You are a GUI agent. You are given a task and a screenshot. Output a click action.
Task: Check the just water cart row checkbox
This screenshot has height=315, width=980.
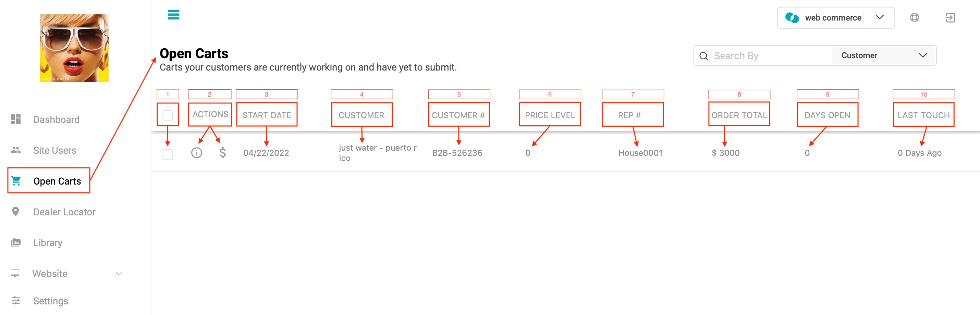(x=168, y=154)
